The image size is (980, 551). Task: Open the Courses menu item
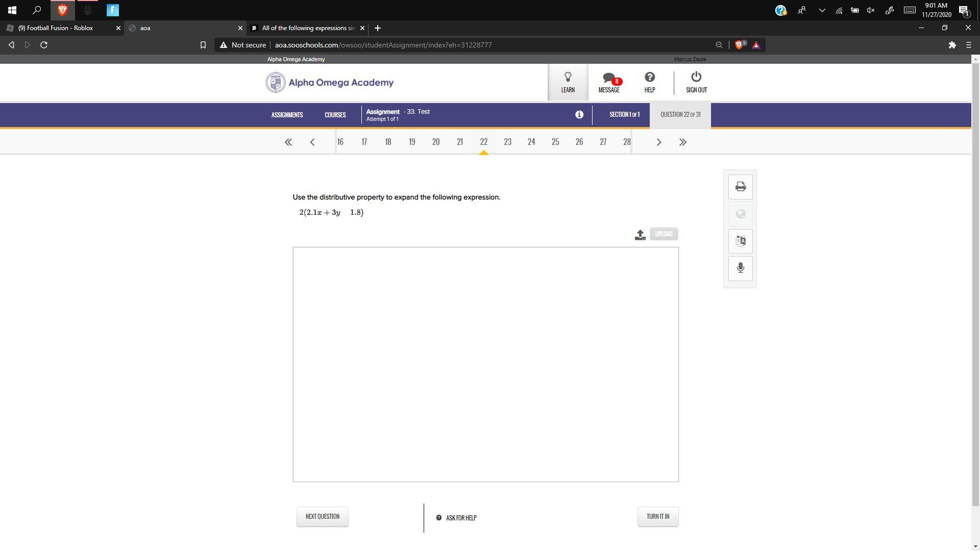[335, 115]
